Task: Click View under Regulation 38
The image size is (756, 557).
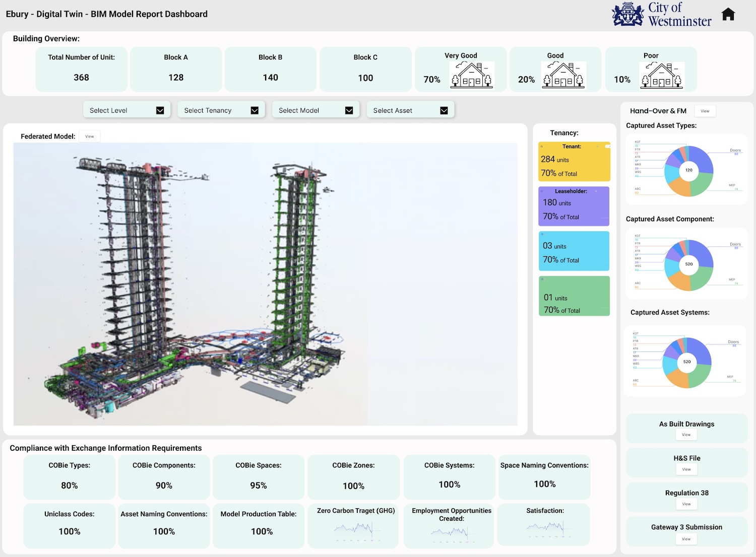Action: click(x=686, y=504)
